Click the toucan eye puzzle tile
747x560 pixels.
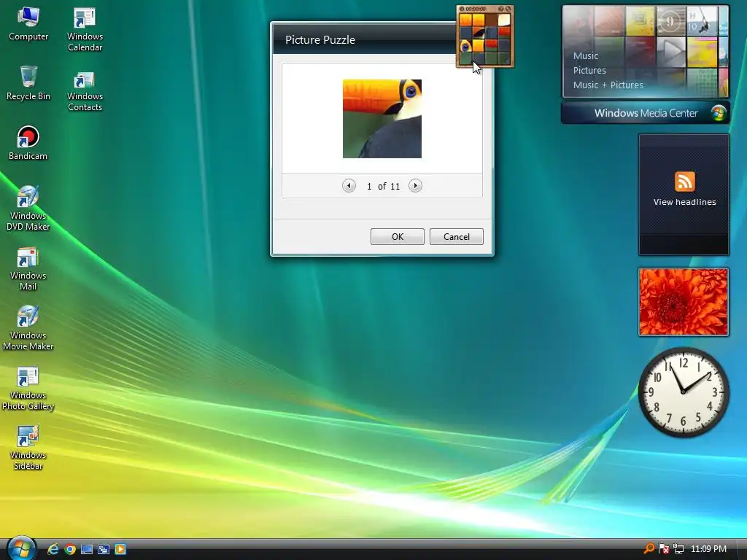pos(466,46)
